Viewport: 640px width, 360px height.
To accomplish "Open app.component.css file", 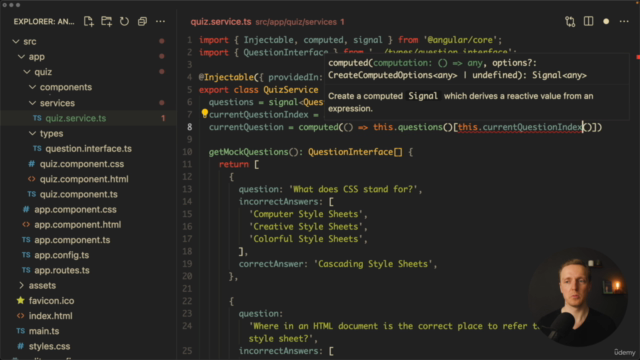I will tap(75, 209).
